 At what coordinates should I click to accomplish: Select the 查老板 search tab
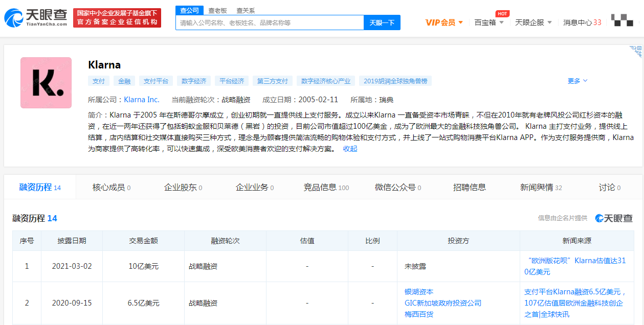tap(218, 10)
